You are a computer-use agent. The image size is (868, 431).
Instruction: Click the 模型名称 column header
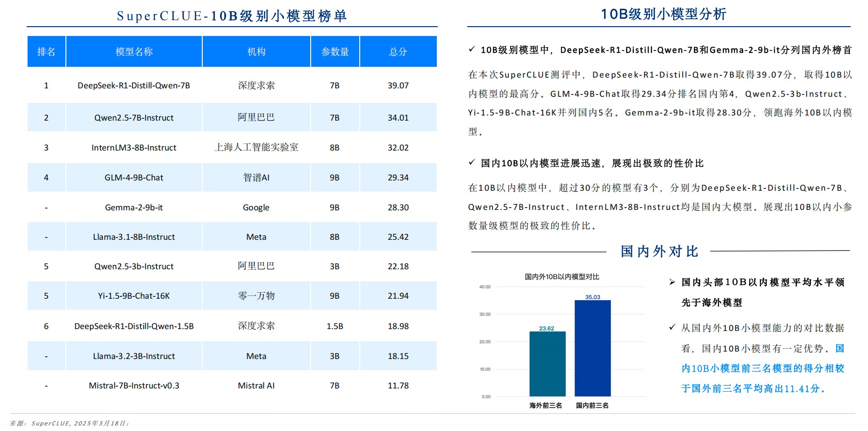134,51
